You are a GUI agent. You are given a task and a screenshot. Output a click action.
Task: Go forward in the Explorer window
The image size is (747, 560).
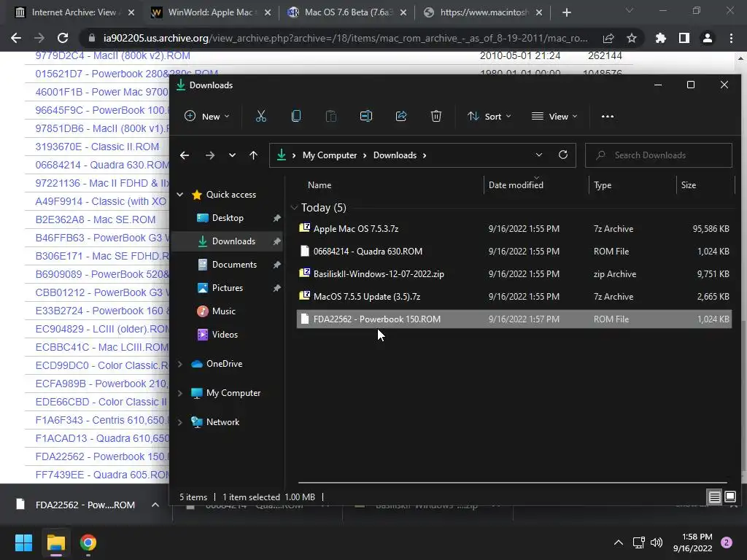click(209, 155)
